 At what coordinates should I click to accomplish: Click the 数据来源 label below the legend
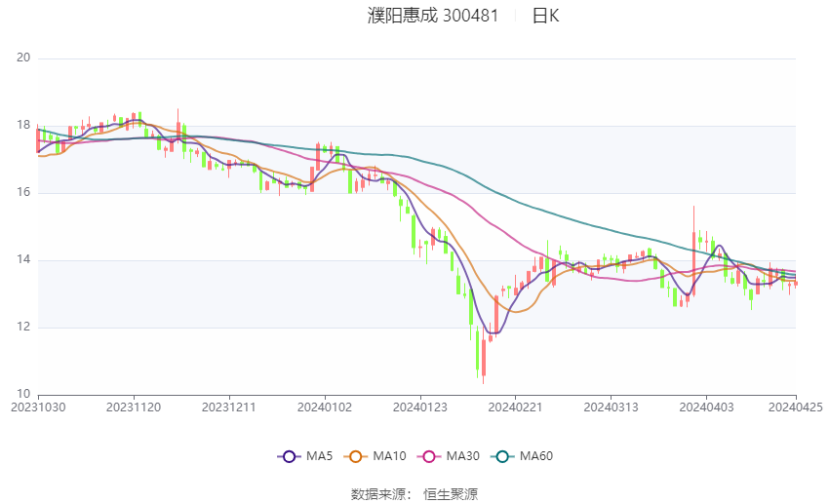tap(377, 494)
